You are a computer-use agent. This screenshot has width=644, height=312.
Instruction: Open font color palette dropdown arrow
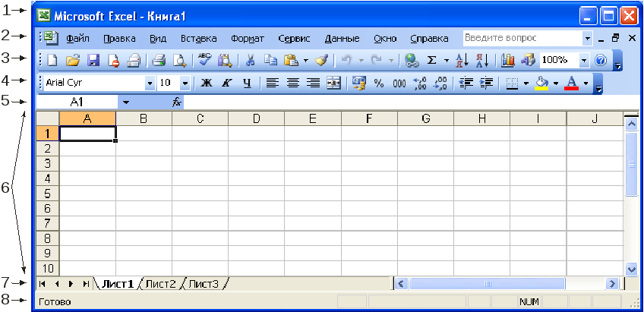(x=586, y=83)
